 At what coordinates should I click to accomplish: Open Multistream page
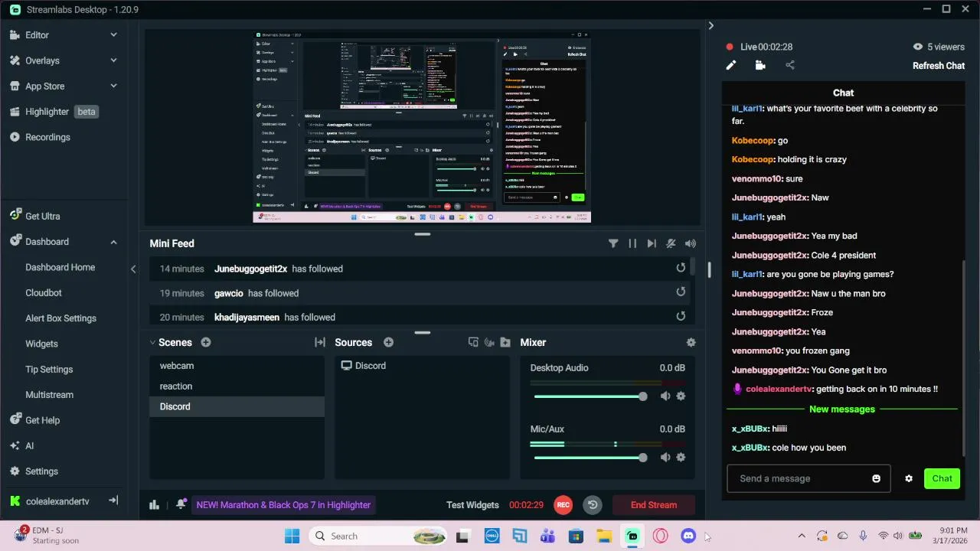pyautogui.click(x=49, y=395)
